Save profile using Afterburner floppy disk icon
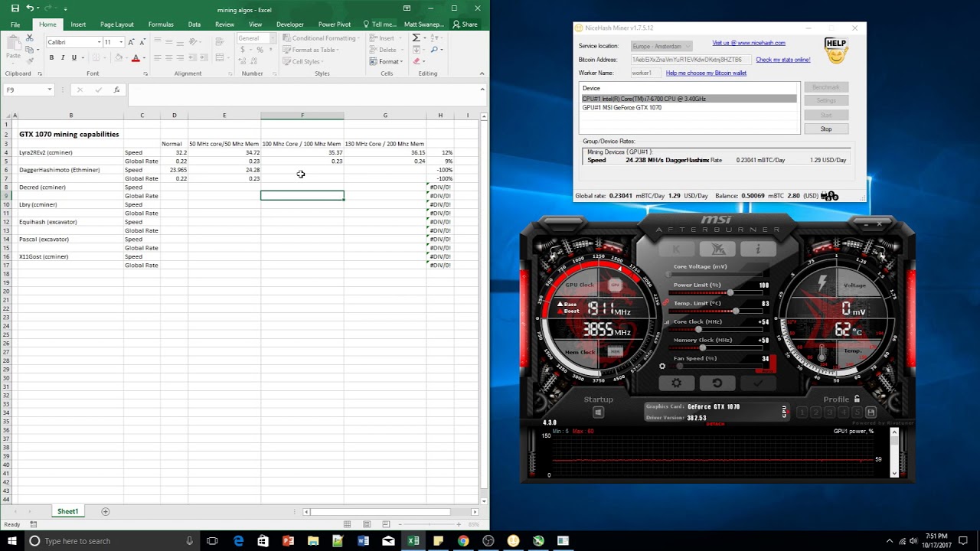 [x=871, y=412]
